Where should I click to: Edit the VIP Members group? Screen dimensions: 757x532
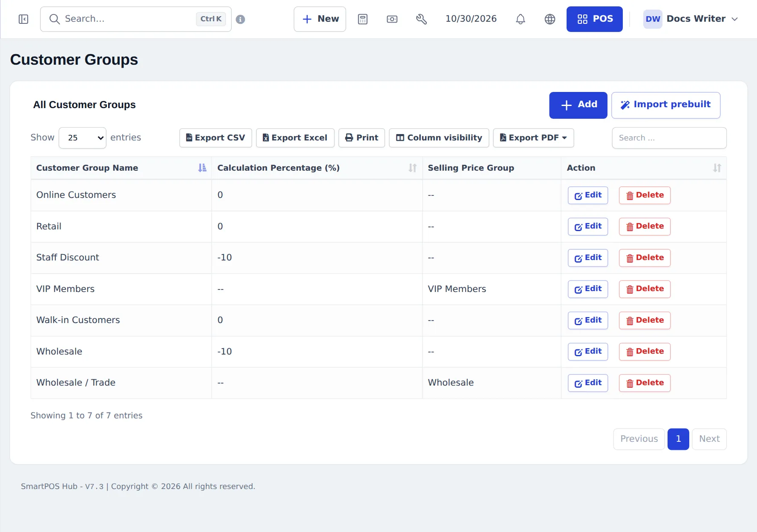pos(588,289)
